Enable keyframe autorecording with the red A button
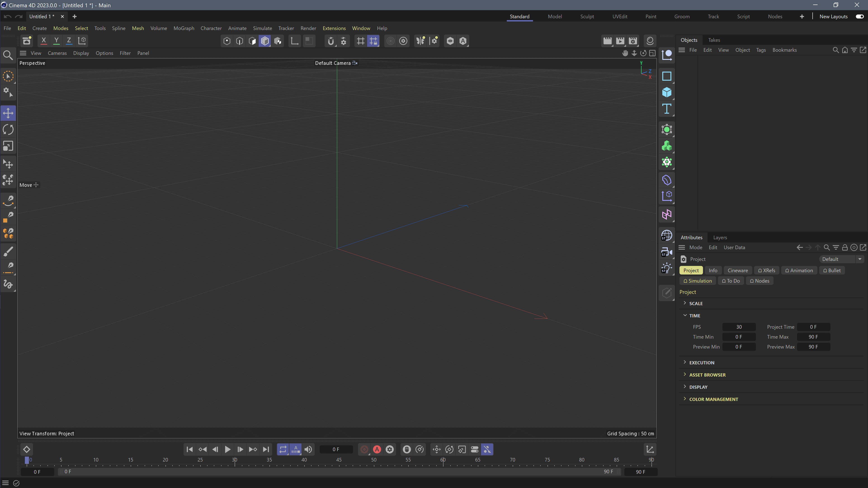Screen dimensions: 868x488 [x=377, y=449]
